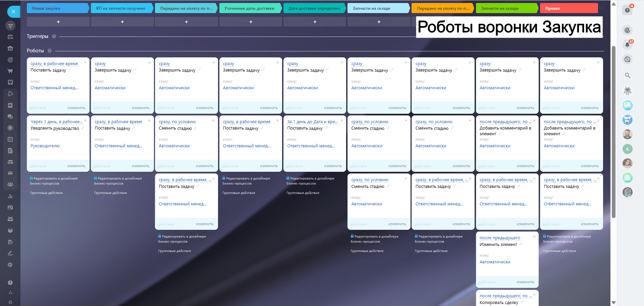This screenshot has width=644, height=306.
Task: Show help for the Триггеры section
Action: tap(54, 36)
